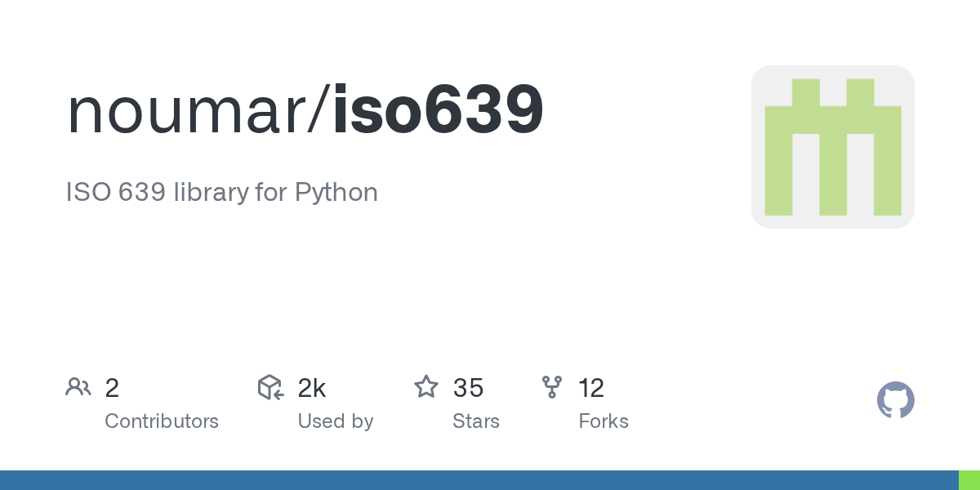
Task: Click the Stars label
Action: pos(476,421)
